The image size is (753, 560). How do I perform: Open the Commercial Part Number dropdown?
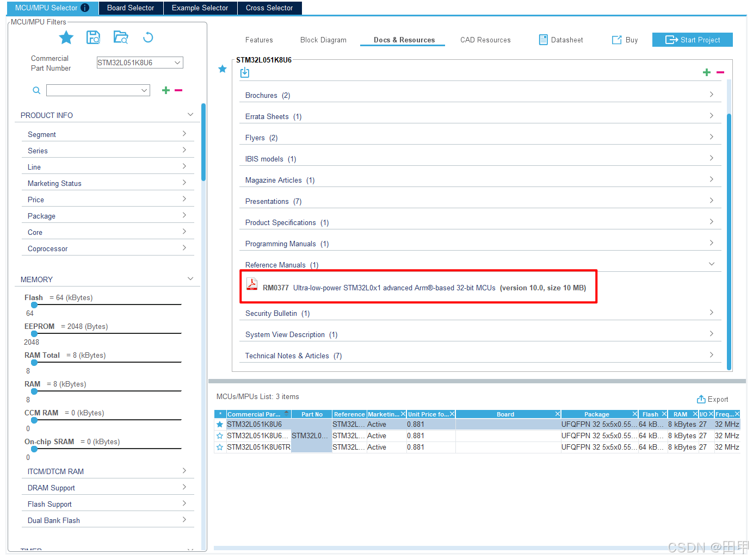click(x=177, y=63)
